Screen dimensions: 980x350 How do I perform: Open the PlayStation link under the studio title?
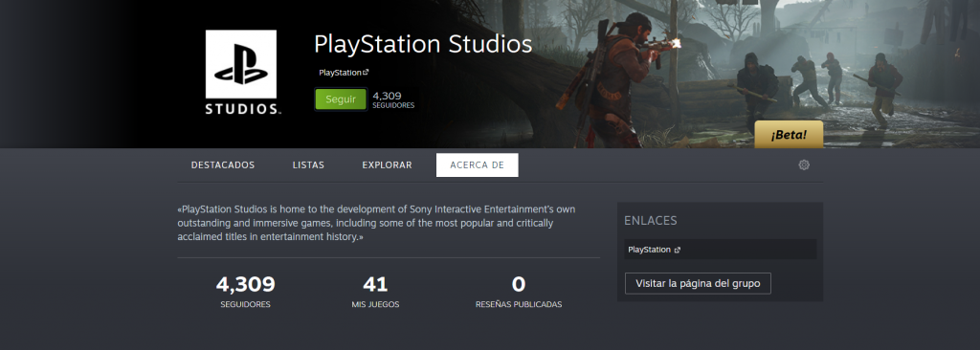pos(340,73)
